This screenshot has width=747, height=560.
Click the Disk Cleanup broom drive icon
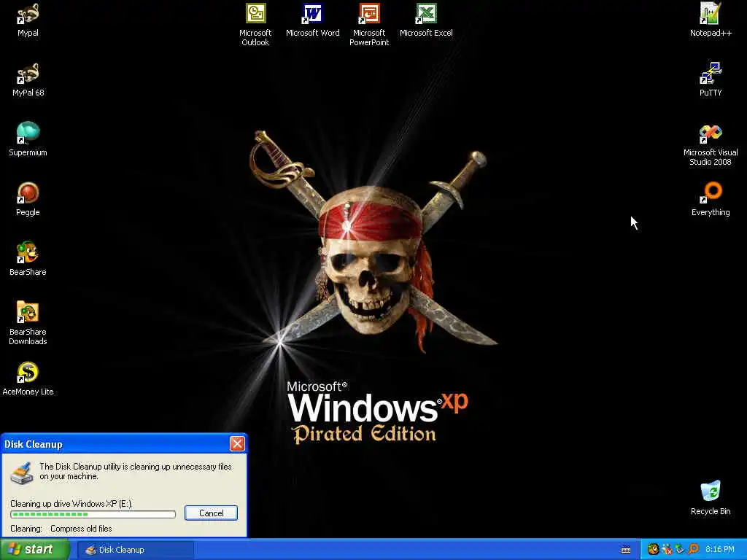(x=22, y=472)
